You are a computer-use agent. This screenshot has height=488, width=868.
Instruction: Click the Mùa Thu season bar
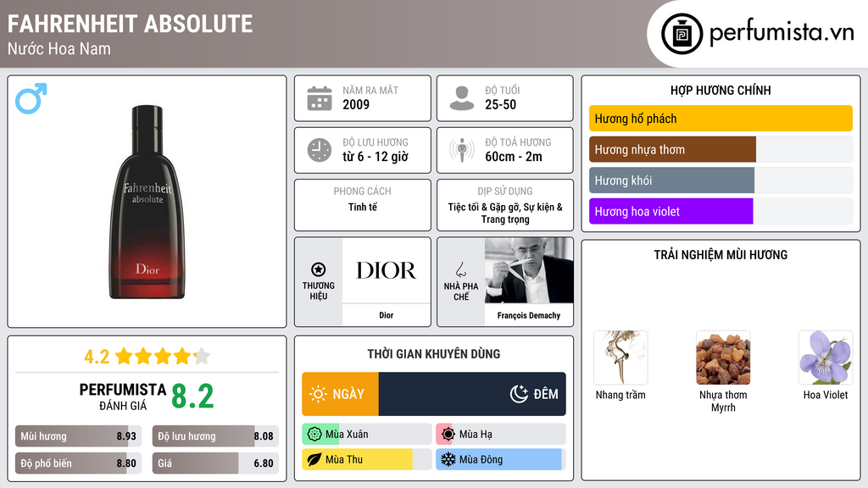366,459
